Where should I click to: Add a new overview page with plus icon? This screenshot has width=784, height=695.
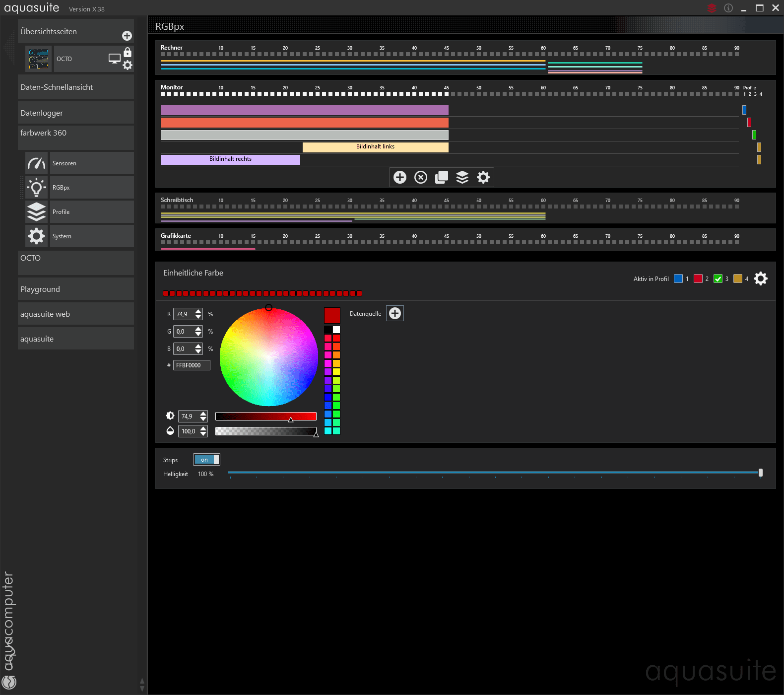pos(127,36)
